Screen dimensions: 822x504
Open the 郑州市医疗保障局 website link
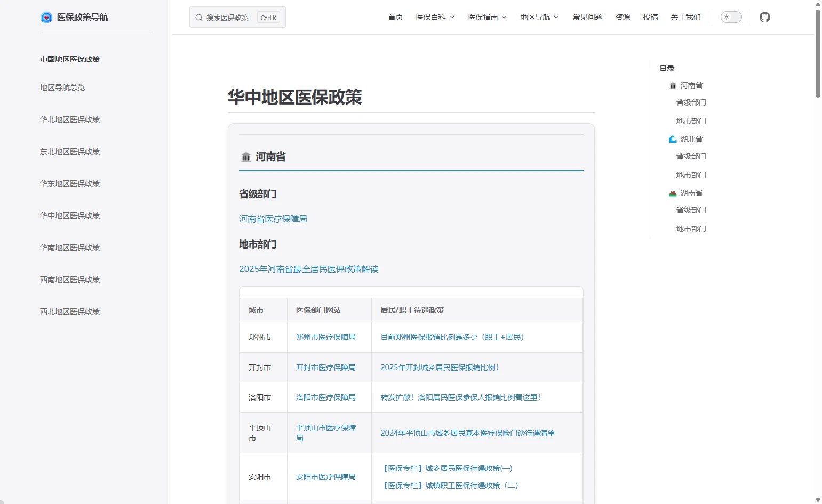[325, 337]
